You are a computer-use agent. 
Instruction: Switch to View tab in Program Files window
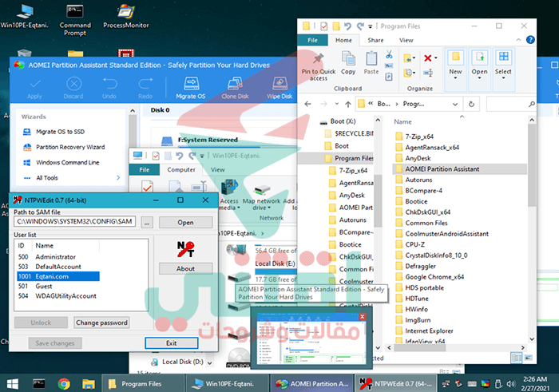[406, 40]
